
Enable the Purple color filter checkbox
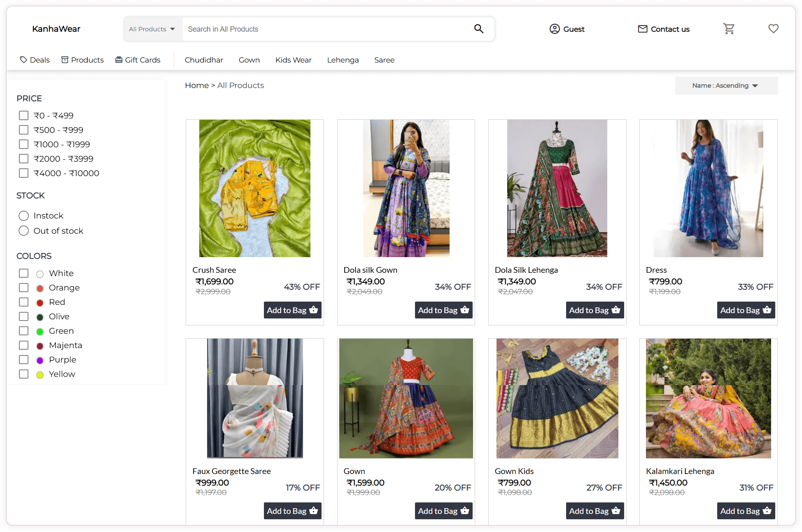coord(24,360)
